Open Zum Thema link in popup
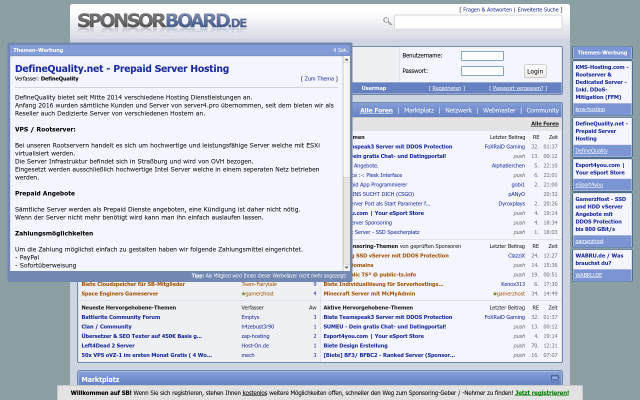The height and width of the screenshot is (400, 640). click(319, 78)
